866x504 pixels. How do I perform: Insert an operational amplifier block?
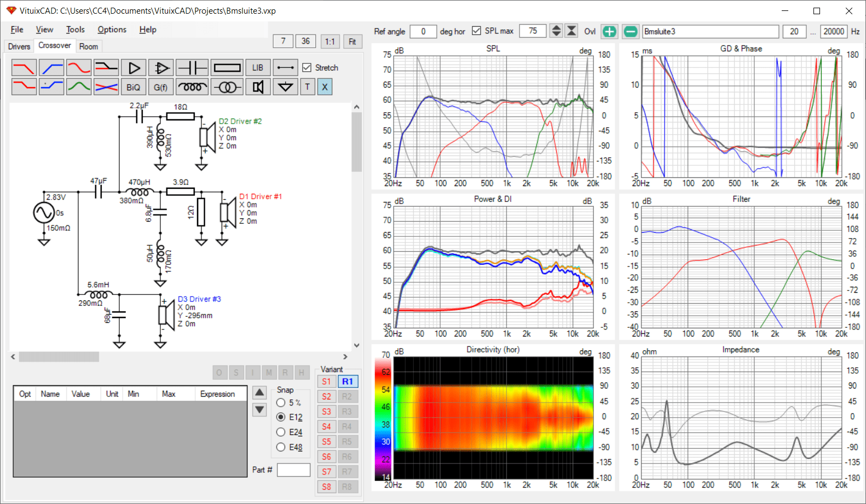[161, 68]
